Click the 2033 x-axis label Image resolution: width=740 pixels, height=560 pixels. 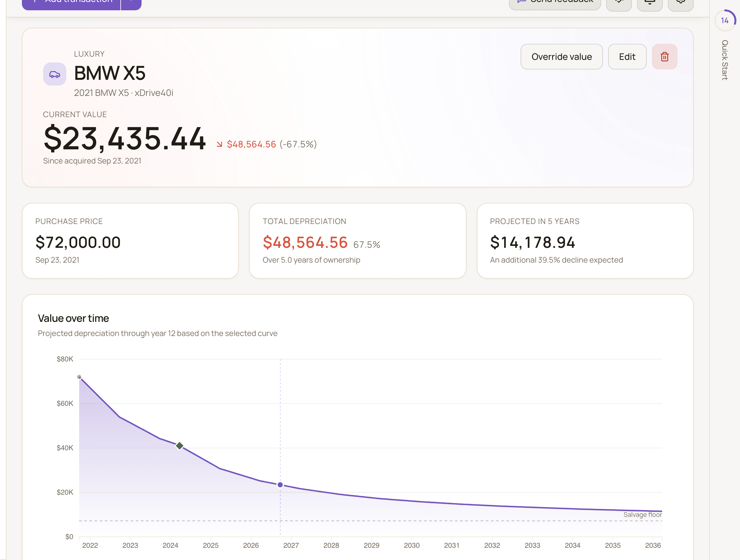click(532, 546)
